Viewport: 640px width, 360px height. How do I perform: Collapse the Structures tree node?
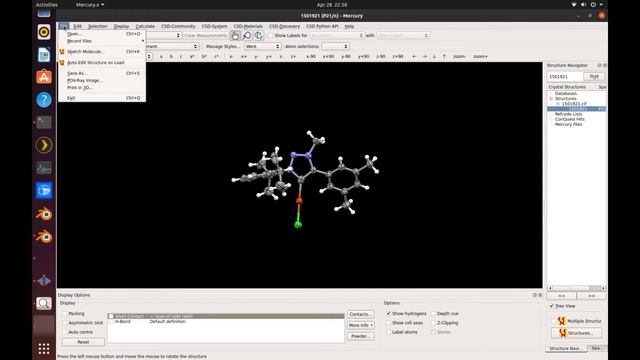(551, 99)
